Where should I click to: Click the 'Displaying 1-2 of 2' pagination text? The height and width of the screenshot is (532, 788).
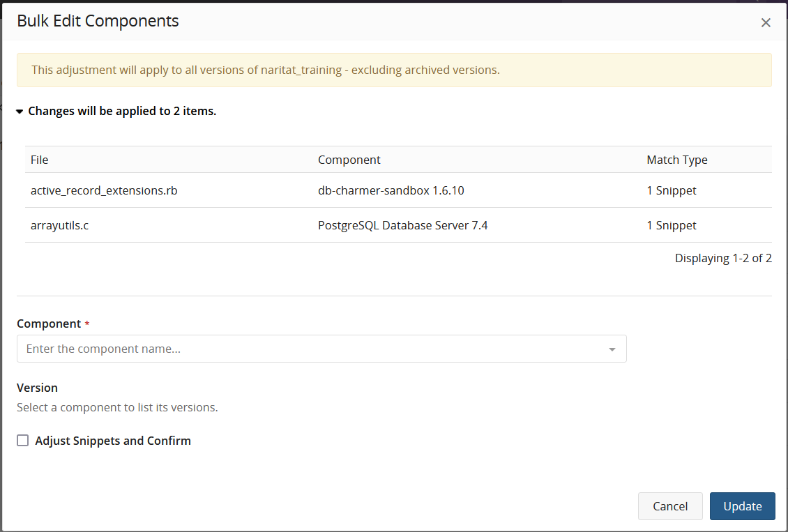723,258
